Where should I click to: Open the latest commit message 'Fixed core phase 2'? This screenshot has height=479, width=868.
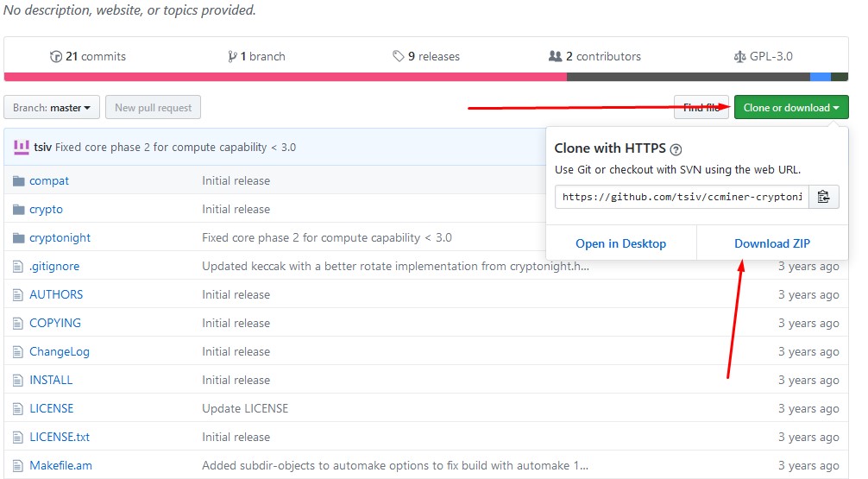tap(175, 148)
